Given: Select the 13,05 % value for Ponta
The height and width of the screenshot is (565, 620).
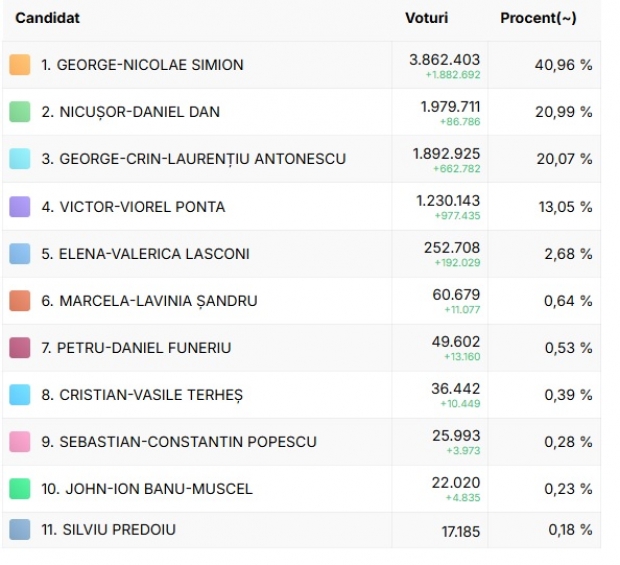Looking at the screenshot, I should click(x=565, y=207).
